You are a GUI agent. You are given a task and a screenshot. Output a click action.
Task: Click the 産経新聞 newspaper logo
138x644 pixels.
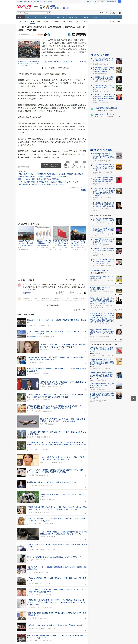77,35
